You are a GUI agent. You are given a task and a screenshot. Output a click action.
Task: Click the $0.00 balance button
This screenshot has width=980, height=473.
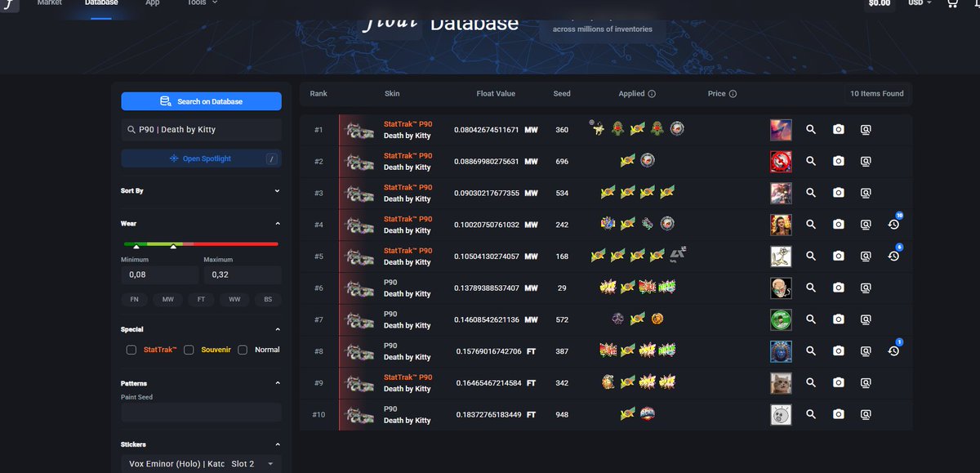point(880,3)
